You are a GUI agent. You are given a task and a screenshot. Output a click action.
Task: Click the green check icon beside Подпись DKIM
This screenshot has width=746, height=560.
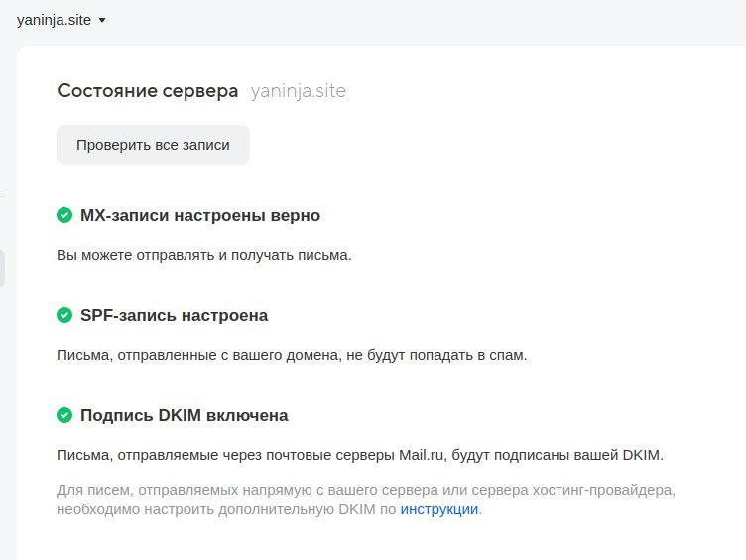pyautogui.click(x=64, y=415)
